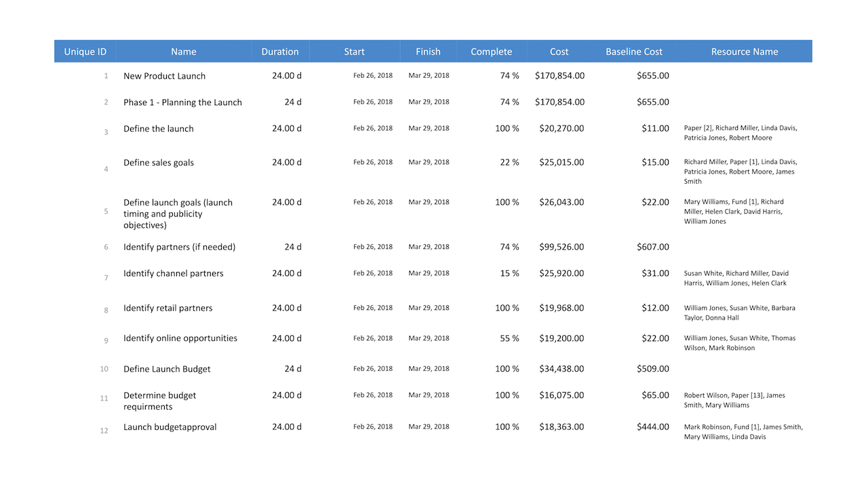Image resolution: width=868 pixels, height=487 pixels.
Task: Click the Launch budgetapproval task name
Action: coord(170,427)
